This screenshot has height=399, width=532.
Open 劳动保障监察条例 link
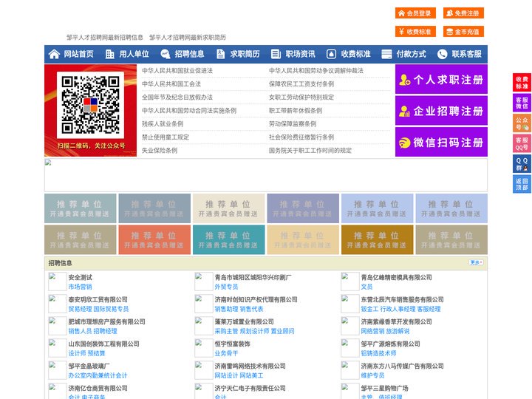click(293, 124)
